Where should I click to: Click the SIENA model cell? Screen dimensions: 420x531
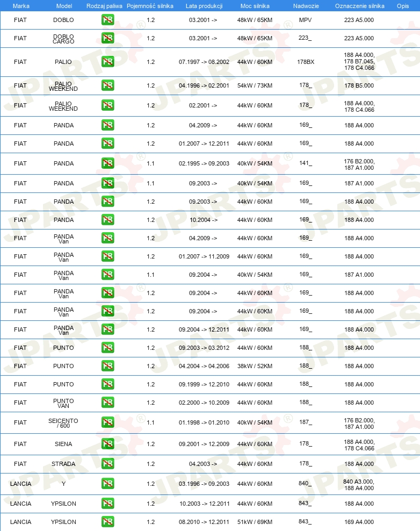coord(63,444)
